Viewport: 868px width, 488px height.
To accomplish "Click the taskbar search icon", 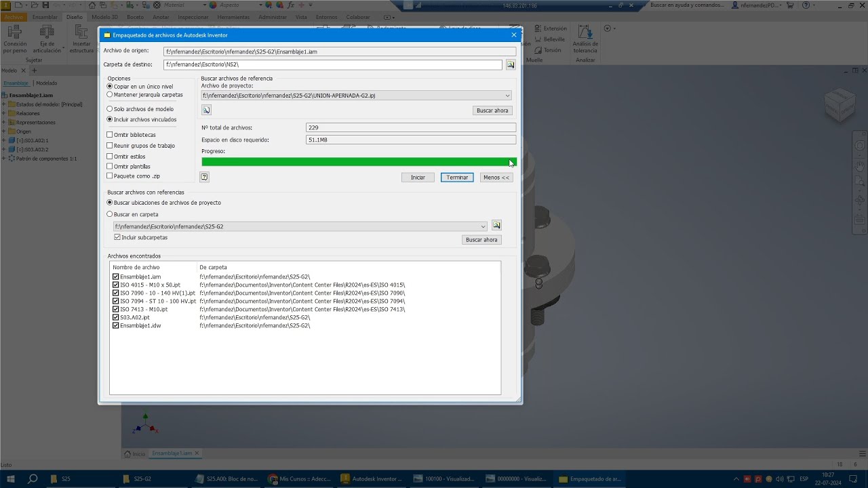I will 33,479.
